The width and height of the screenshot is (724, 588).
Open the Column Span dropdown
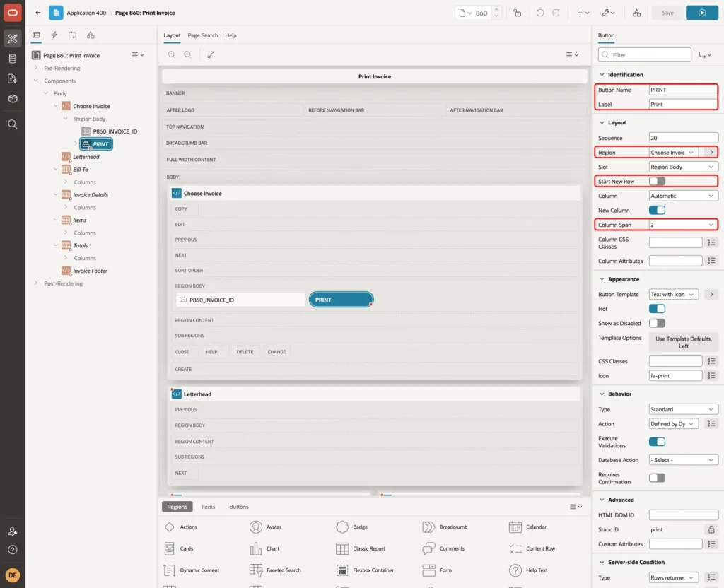[x=683, y=225]
